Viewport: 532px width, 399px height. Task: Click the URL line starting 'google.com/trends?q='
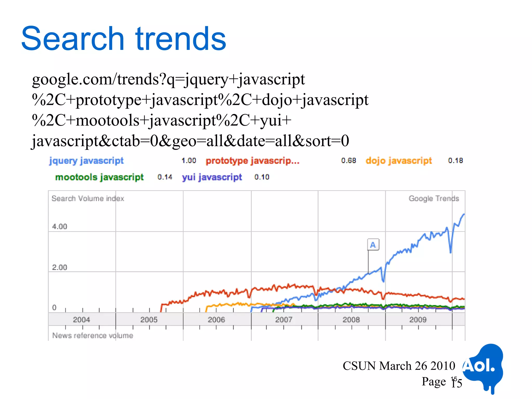point(168,79)
